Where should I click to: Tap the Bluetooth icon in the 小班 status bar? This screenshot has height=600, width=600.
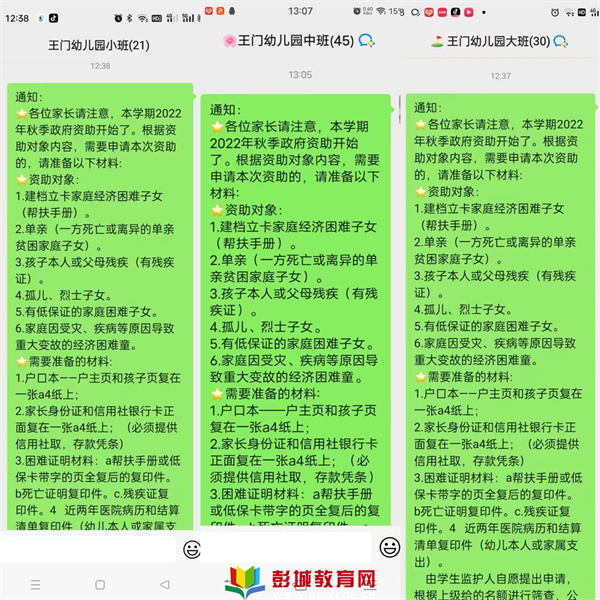coord(129,18)
